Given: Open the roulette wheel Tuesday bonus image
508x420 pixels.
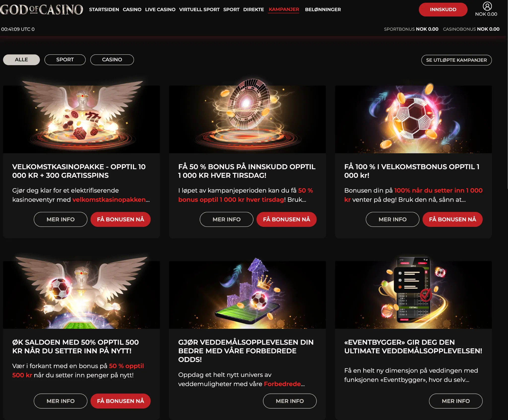Looking at the screenshot, I should [247, 116].
